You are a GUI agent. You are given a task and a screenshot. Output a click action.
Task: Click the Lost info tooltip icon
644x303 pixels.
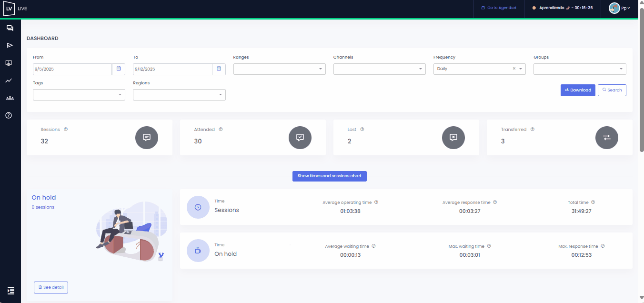[362, 129]
